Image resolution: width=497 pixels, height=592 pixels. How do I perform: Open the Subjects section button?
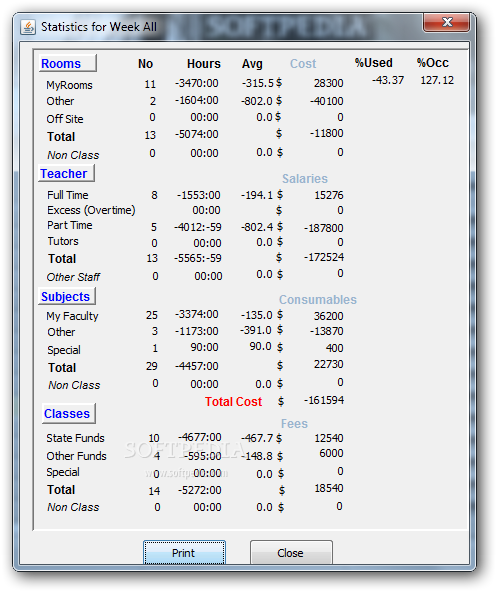point(67,296)
